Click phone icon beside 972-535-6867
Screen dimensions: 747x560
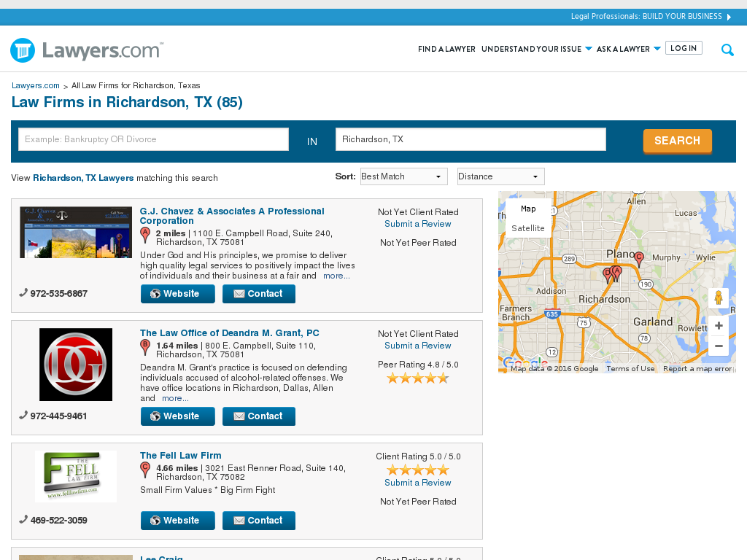tap(23, 293)
